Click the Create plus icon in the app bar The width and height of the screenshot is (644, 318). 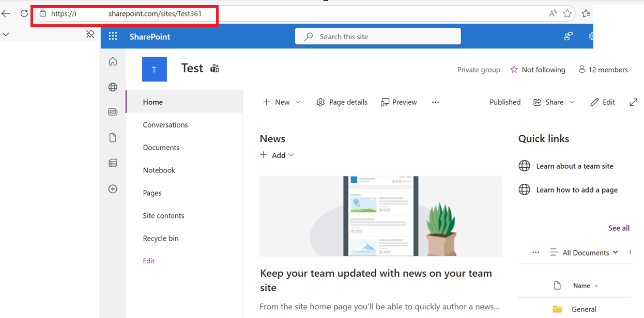click(x=113, y=189)
